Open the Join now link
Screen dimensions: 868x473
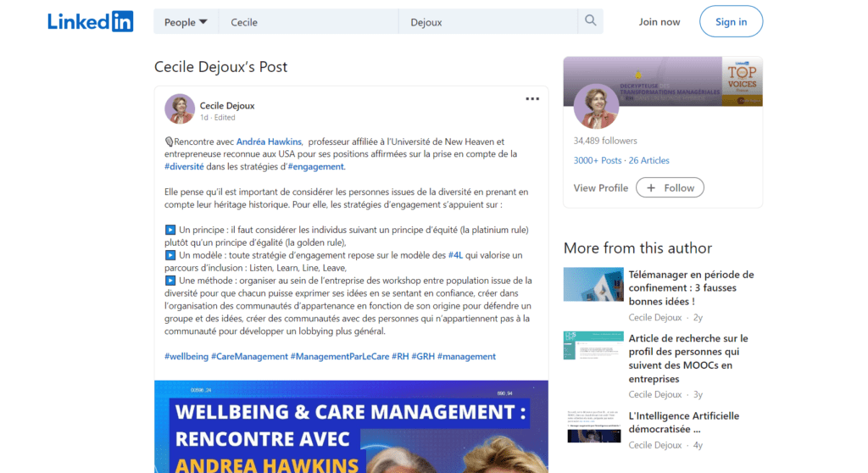point(659,21)
